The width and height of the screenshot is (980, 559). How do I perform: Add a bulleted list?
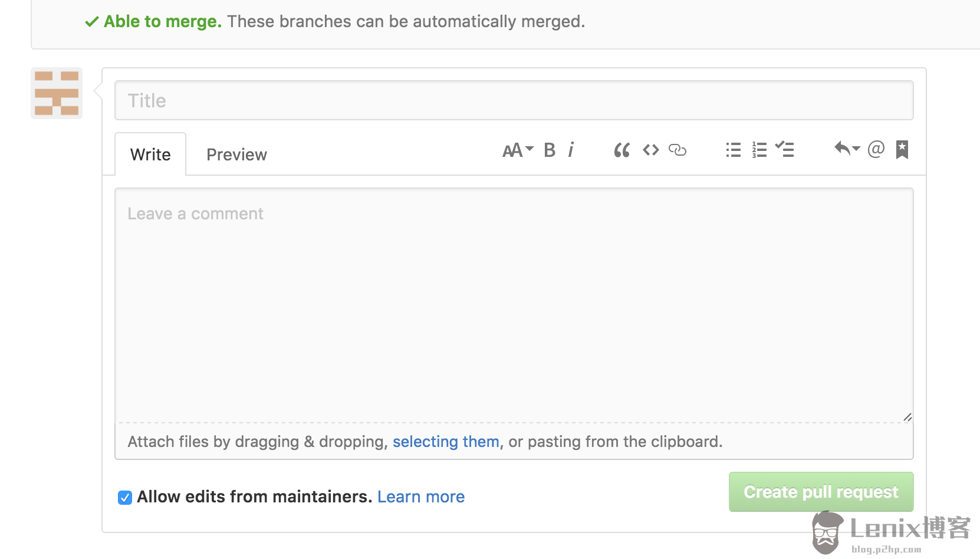coord(732,150)
